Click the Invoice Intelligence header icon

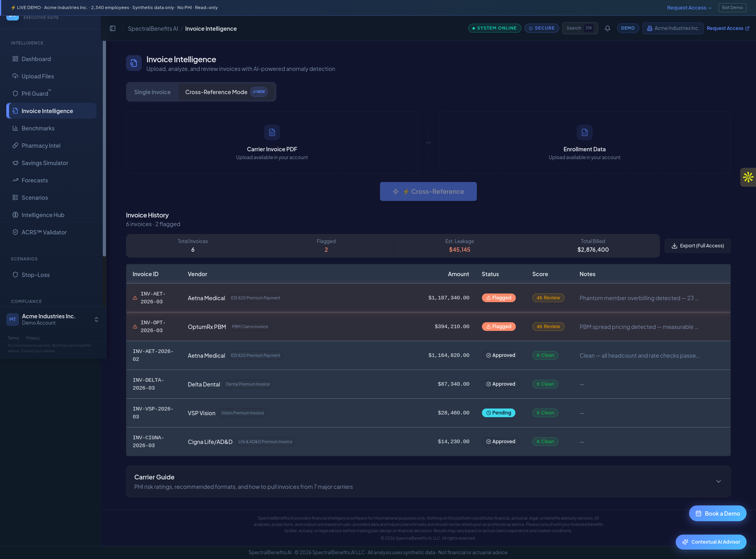(x=134, y=63)
